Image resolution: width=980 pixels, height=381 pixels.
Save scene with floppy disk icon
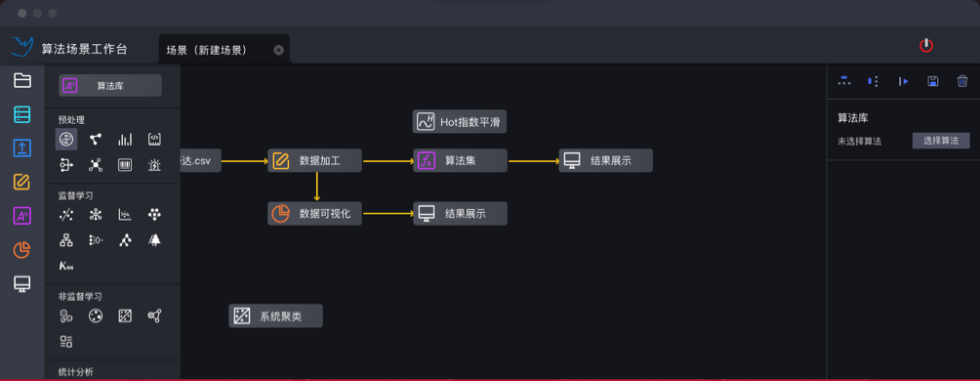(932, 81)
